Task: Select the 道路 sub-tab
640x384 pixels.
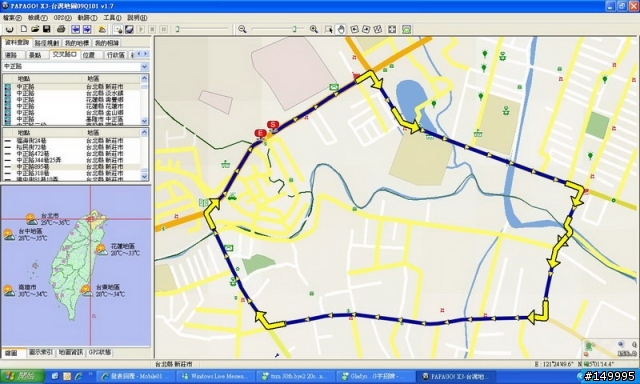Action: 11,55
